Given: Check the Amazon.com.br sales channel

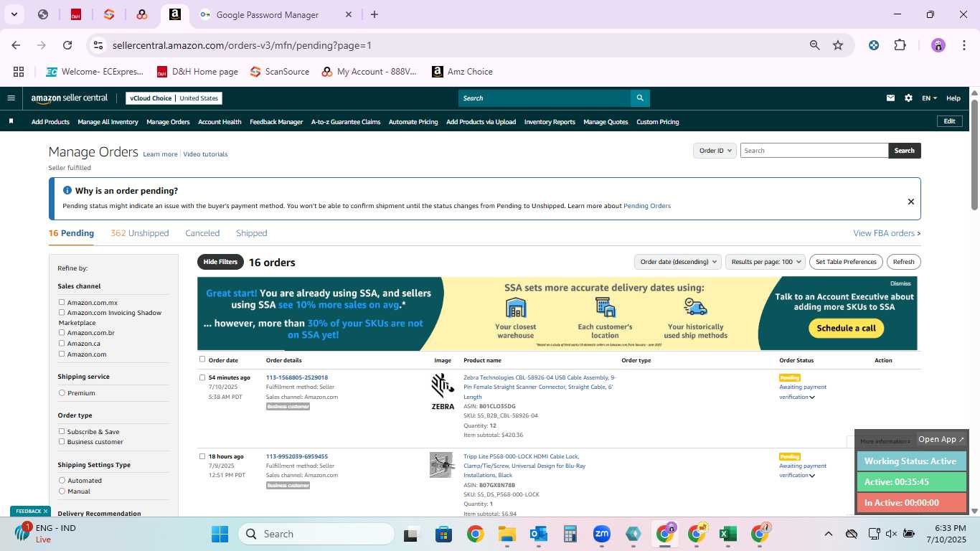Looking at the screenshot, I should (62, 333).
